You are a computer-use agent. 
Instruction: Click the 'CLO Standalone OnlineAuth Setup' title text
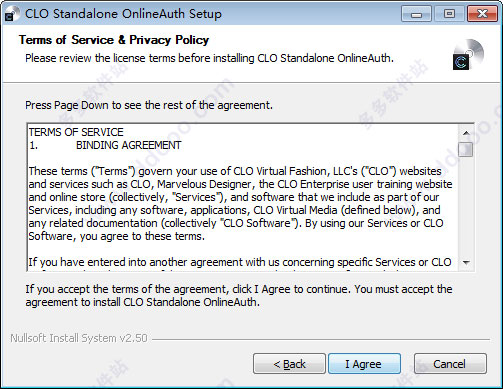(x=123, y=14)
